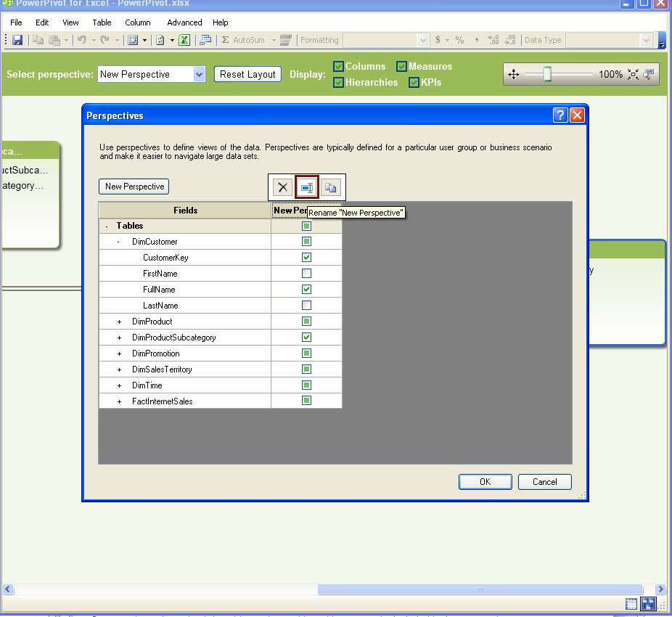Expand the FactInternetSales node
Screen dimensions: 672x617
pyautogui.click(x=119, y=401)
